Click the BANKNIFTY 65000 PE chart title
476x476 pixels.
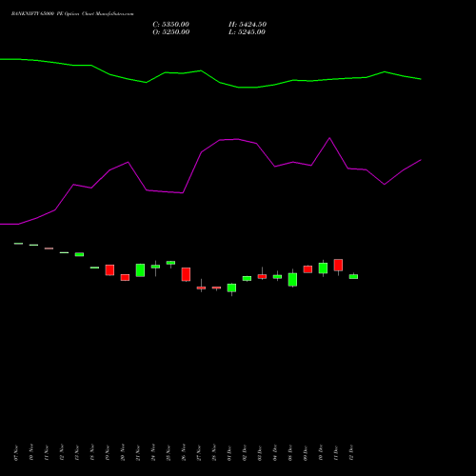(x=72, y=14)
